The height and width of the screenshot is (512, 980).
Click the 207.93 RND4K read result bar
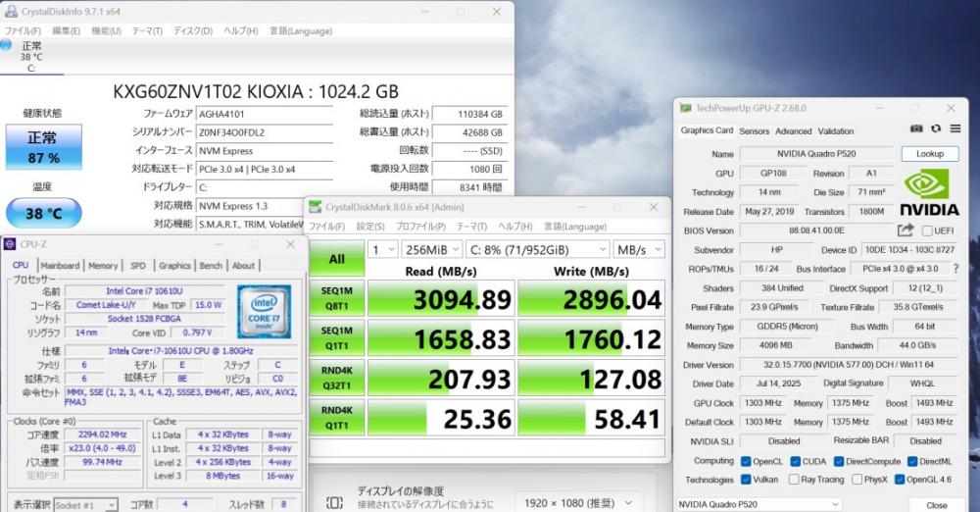(x=441, y=379)
